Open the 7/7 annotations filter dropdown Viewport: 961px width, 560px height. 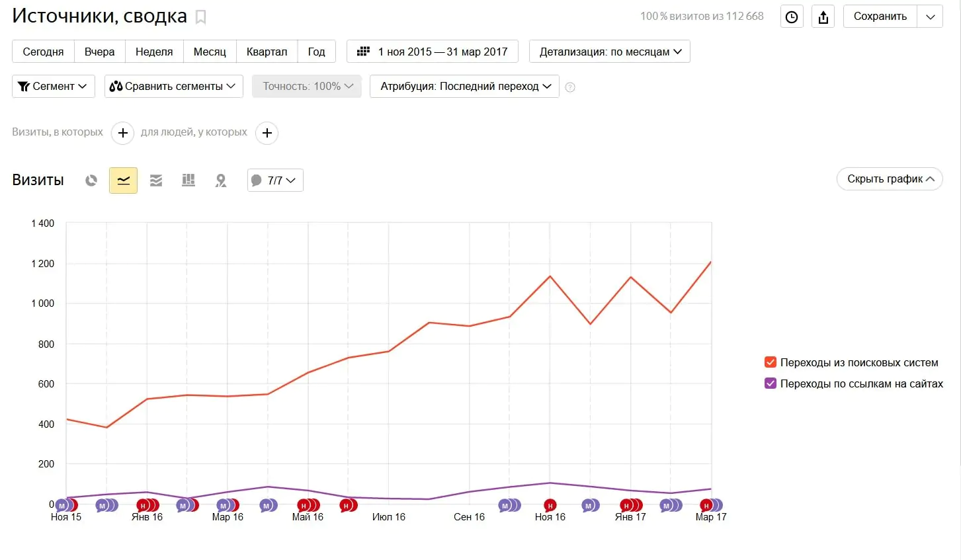pyautogui.click(x=275, y=180)
